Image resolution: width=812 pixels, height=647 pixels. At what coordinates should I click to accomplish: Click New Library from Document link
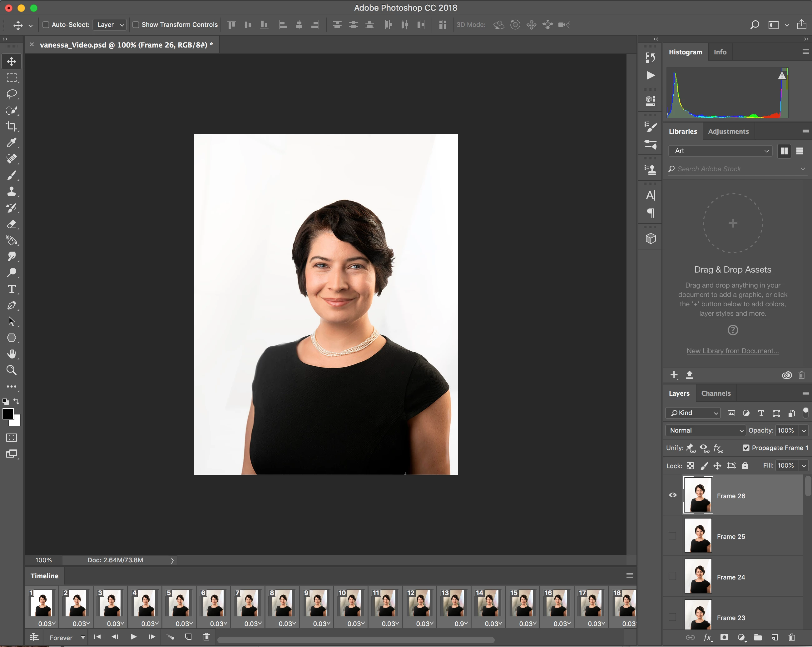[x=733, y=351]
